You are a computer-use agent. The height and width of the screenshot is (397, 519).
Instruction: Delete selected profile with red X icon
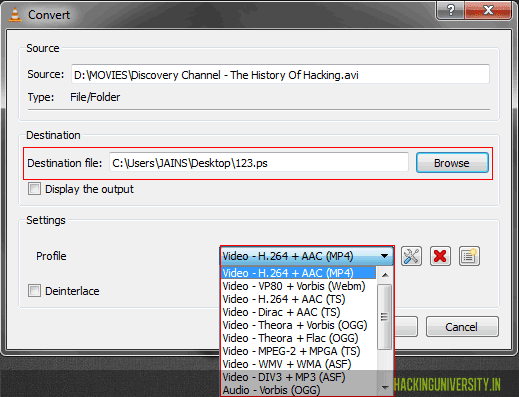(440, 256)
